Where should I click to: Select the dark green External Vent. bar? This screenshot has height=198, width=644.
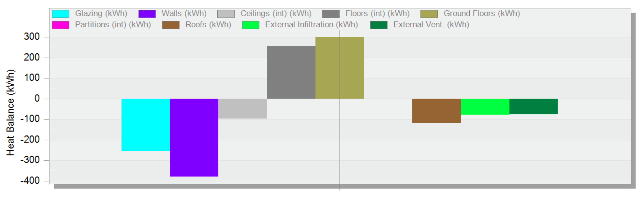[x=534, y=106]
